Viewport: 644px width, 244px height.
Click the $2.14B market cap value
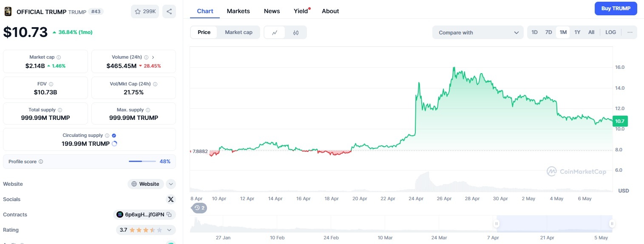tap(35, 66)
